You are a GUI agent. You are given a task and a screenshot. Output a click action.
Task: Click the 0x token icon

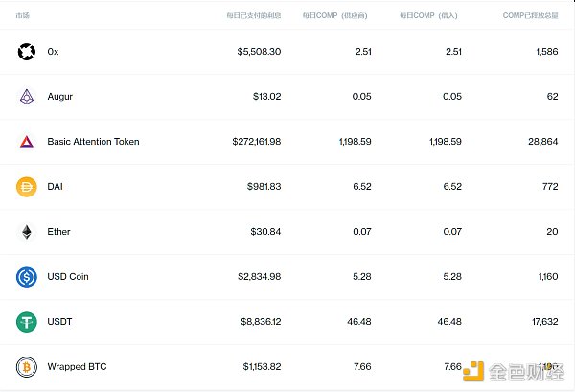tap(26, 52)
